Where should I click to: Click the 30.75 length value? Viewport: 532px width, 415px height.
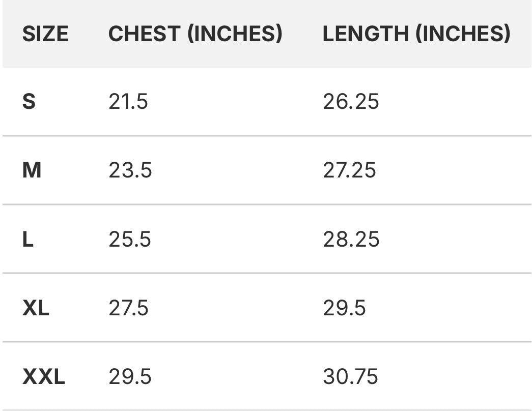pos(350,377)
